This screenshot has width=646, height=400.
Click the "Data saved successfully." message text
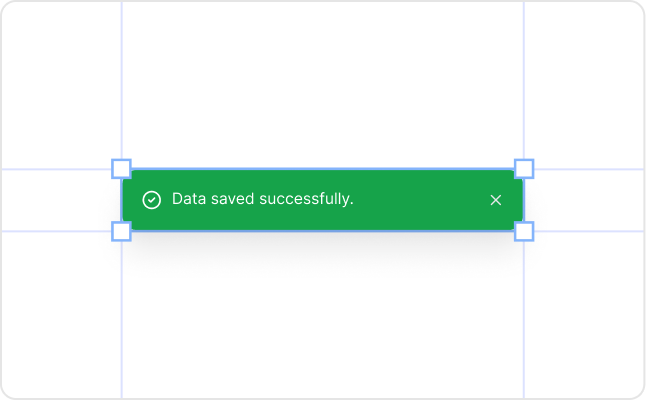[x=262, y=199]
